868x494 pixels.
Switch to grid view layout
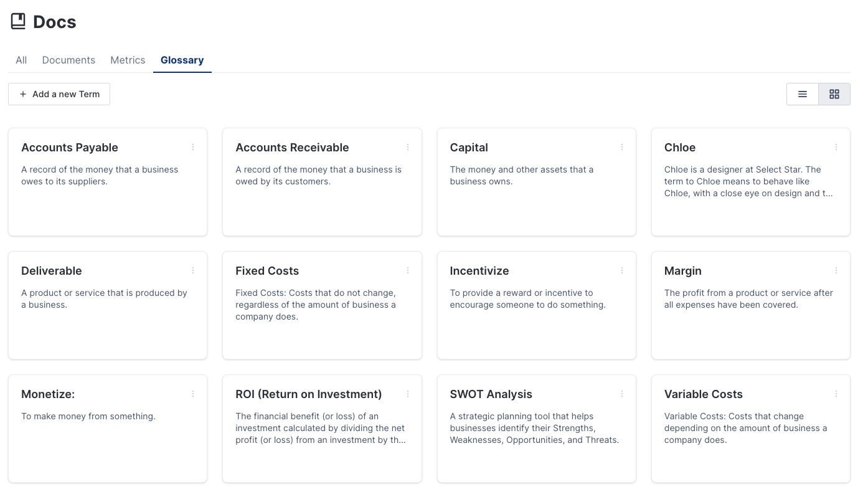pyautogui.click(x=834, y=94)
